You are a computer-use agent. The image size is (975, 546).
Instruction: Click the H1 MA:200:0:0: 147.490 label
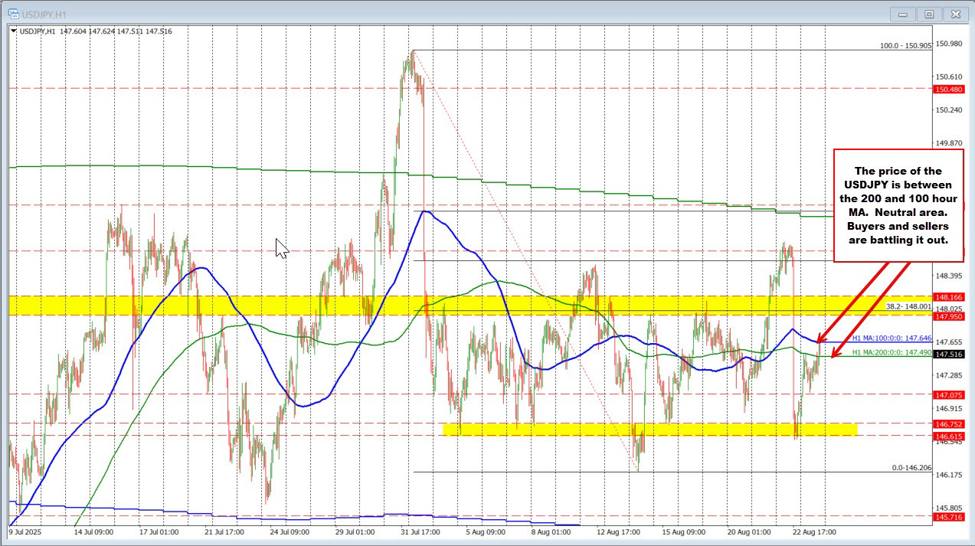892,352
